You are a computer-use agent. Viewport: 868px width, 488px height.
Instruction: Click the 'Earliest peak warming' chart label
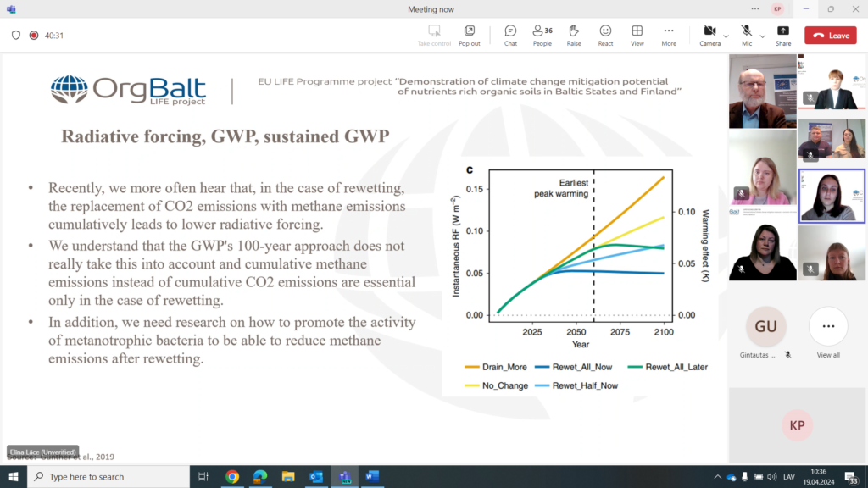(x=561, y=188)
